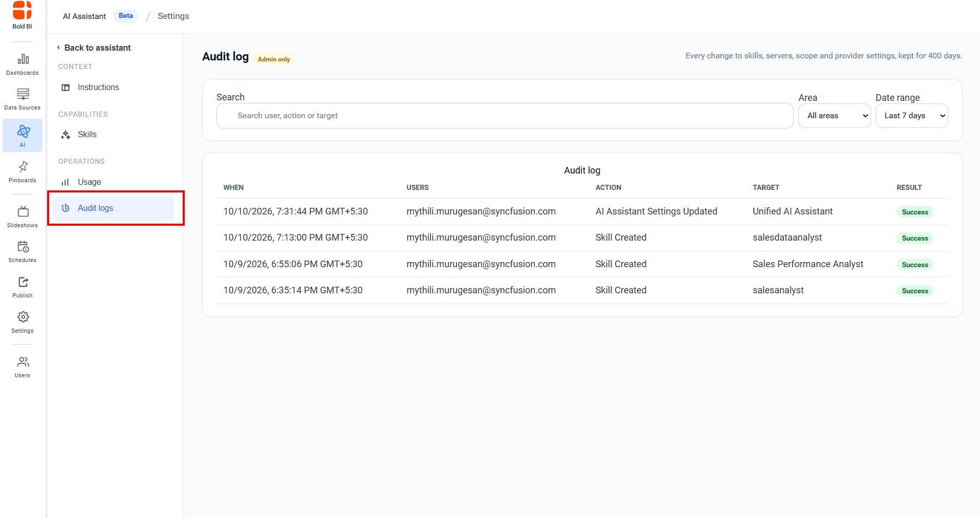This screenshot has width=980, height=518.
Task: Open the Publish section
Action: coord(23,287)
